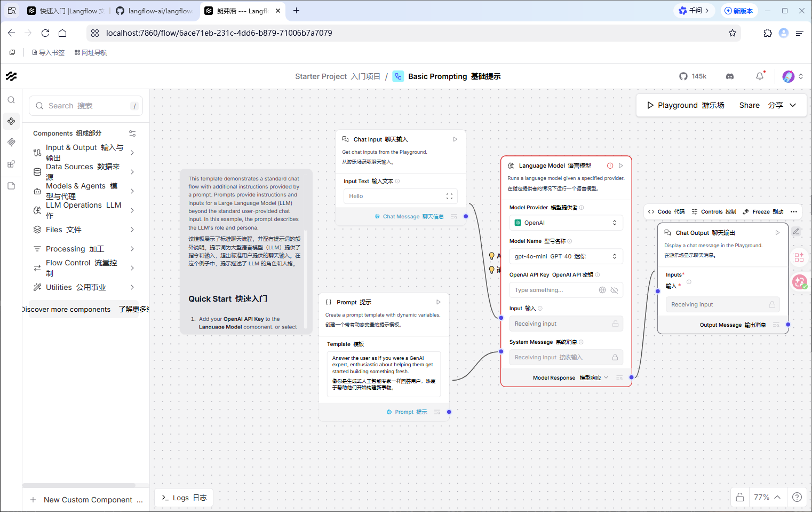
Task: Run the Prompt component play icon
Action: click(x=439, y=302)
